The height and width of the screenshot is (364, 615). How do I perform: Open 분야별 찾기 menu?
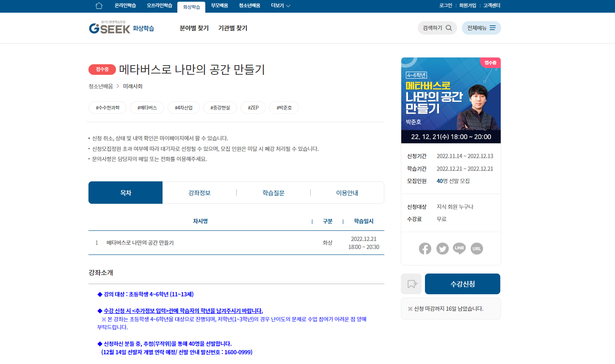pyautogui.click(x=194, y=28)
